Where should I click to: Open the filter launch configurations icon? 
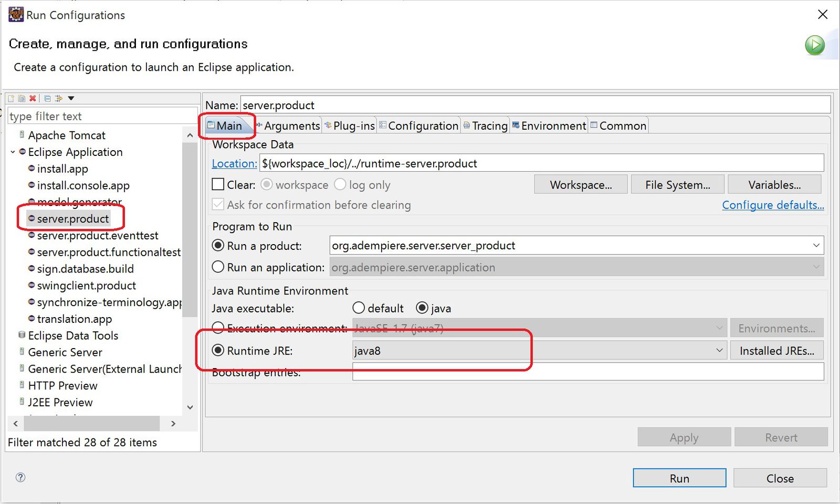pos(59,99)
